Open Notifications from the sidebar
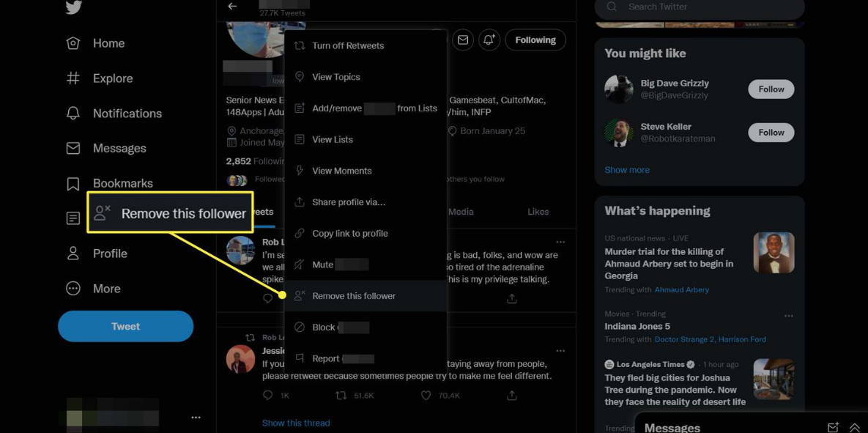Viewport: 868px width, 433px height. point(127,114)
